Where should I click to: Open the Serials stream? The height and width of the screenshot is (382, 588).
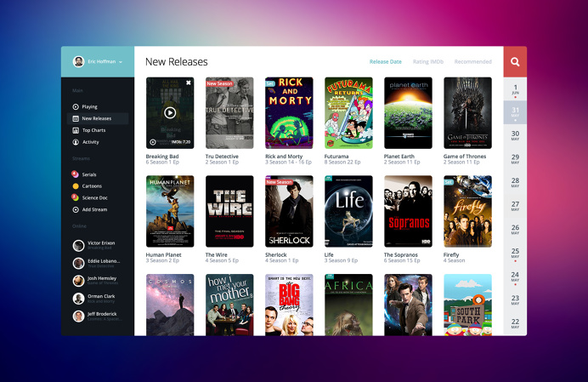click(89, 174)
